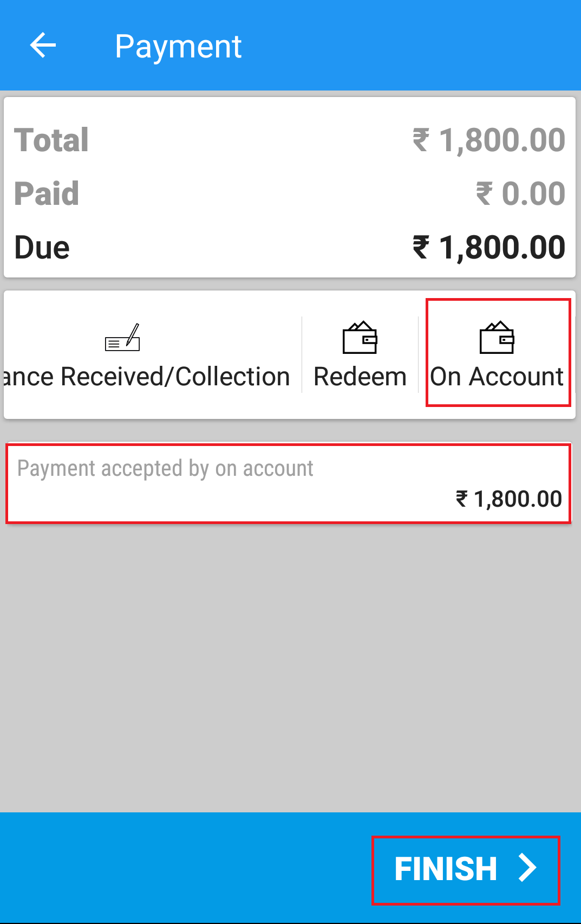Tap the blue bottom bar beside FINISH

pos(184,868)
